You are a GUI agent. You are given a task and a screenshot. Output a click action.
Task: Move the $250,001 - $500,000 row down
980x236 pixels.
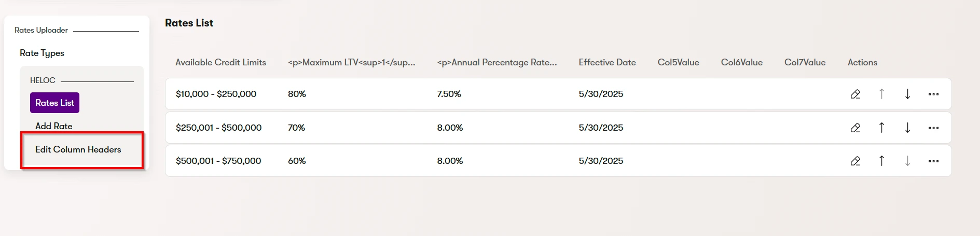click(x=907, y=128)
